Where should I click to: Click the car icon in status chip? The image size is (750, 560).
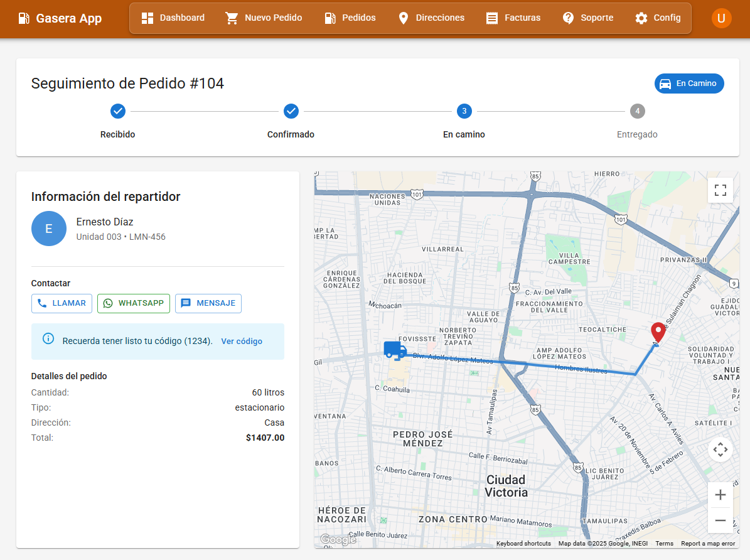[x=665, y=83]
